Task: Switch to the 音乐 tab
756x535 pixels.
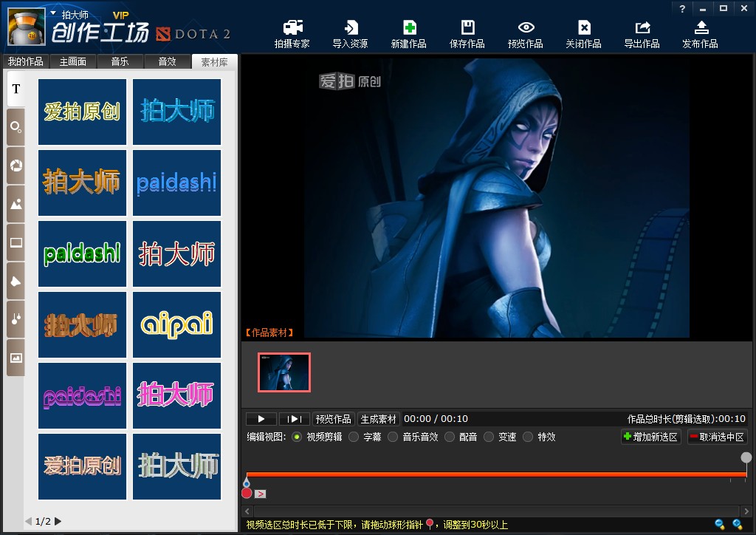Action: [120, 62]
